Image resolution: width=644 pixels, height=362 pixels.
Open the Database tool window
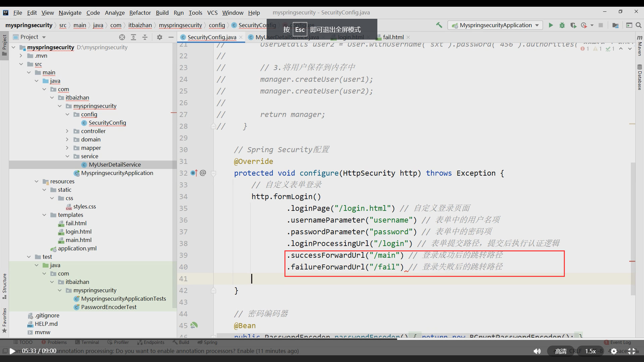[x=640, y=77]
